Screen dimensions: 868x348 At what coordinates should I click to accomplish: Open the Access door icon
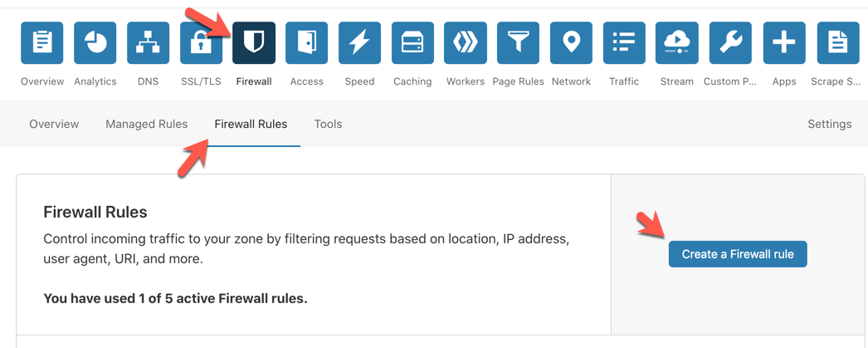click(x=306, y=43)
